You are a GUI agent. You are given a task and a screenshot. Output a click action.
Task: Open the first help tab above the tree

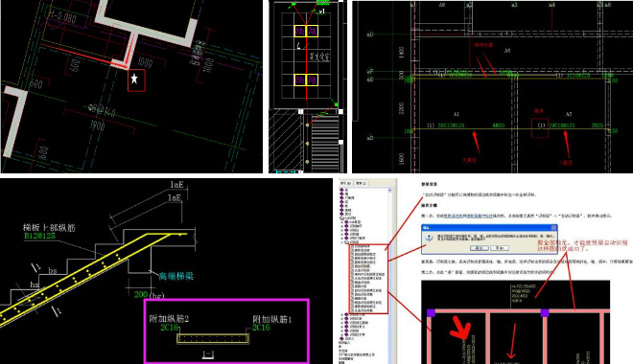click(x=345, y=183)
